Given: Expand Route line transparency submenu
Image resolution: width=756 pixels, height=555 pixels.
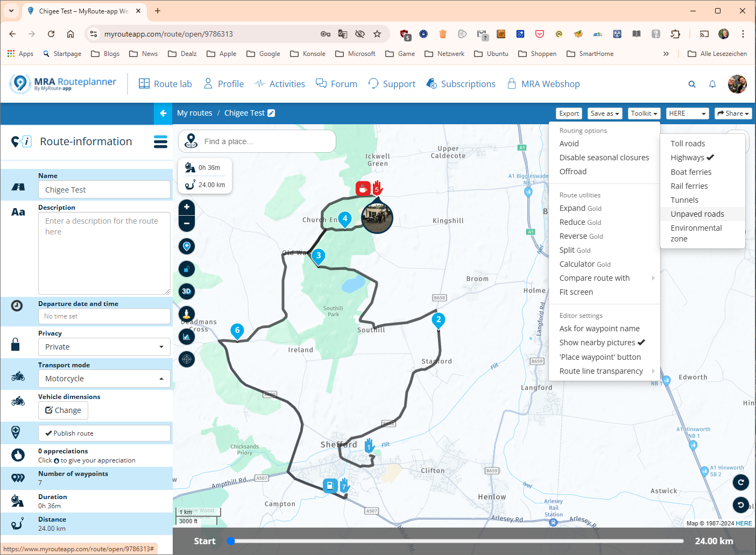Looking at the screenshot, I should click(604, 371).
